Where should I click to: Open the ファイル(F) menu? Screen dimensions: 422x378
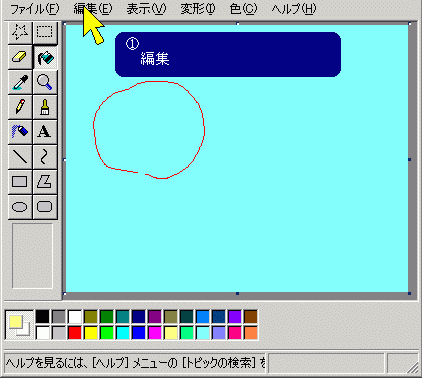click(35, 9)
